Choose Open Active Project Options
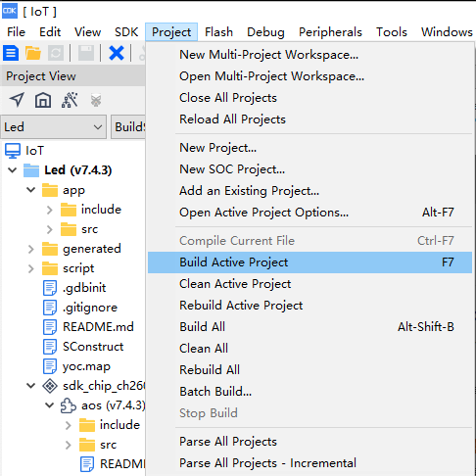476x476 pixels. pos(309,213)
